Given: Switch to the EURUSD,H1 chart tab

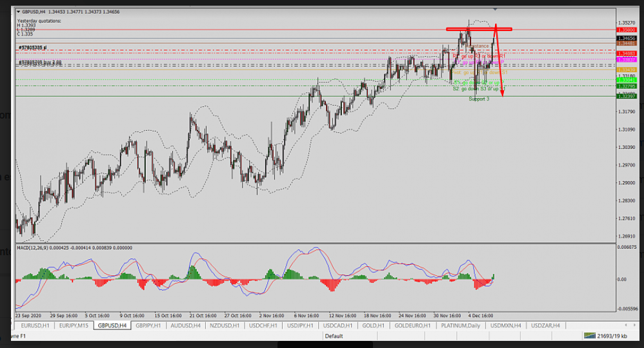Looking at the screenshot, I should (x=34, y=325).
